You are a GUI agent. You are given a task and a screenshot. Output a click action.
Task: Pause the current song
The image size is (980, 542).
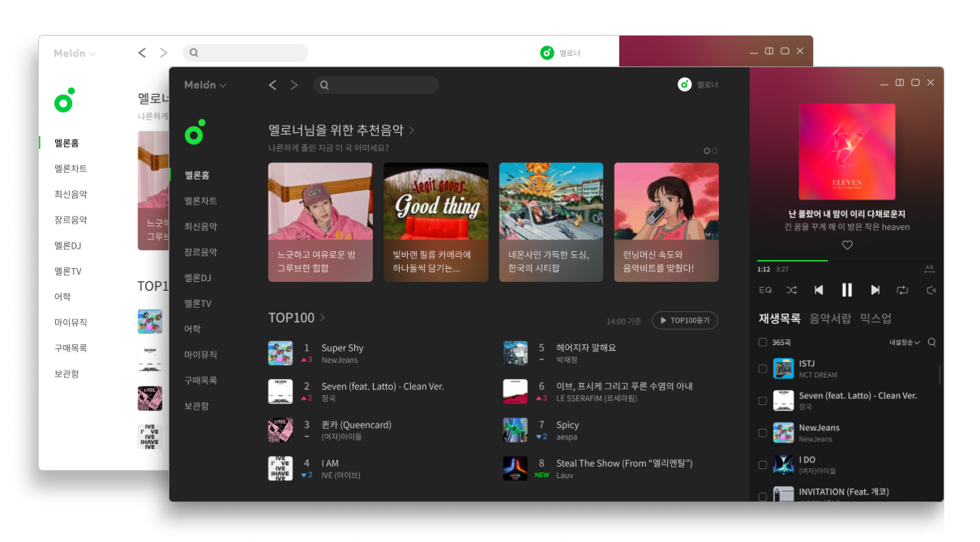[847, 289]
